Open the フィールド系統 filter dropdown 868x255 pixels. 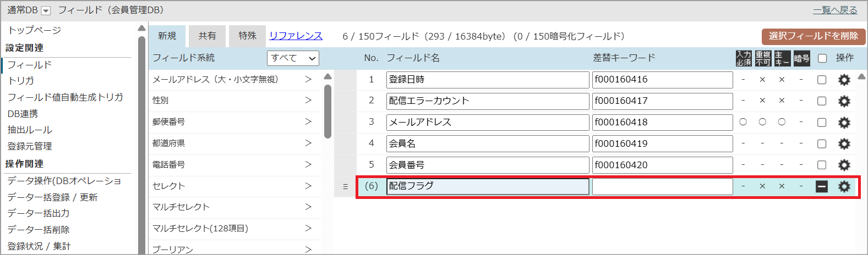(x=293, y=58)
